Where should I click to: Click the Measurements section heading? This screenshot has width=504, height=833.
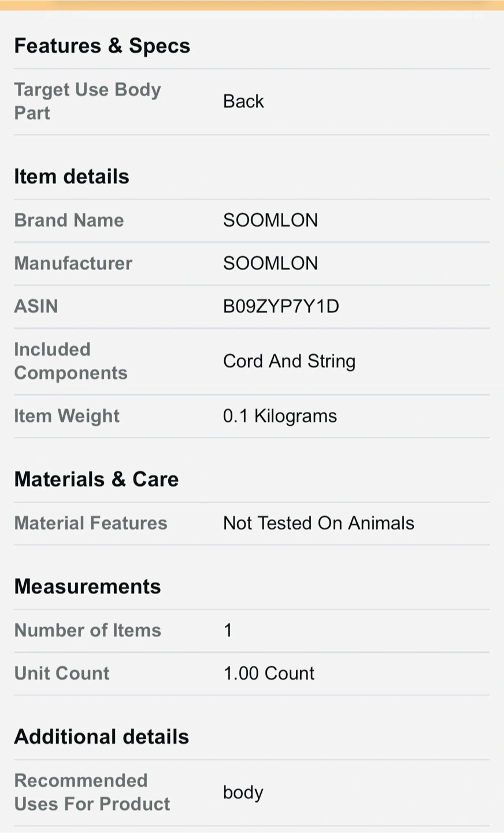click(x=87, y=587)
